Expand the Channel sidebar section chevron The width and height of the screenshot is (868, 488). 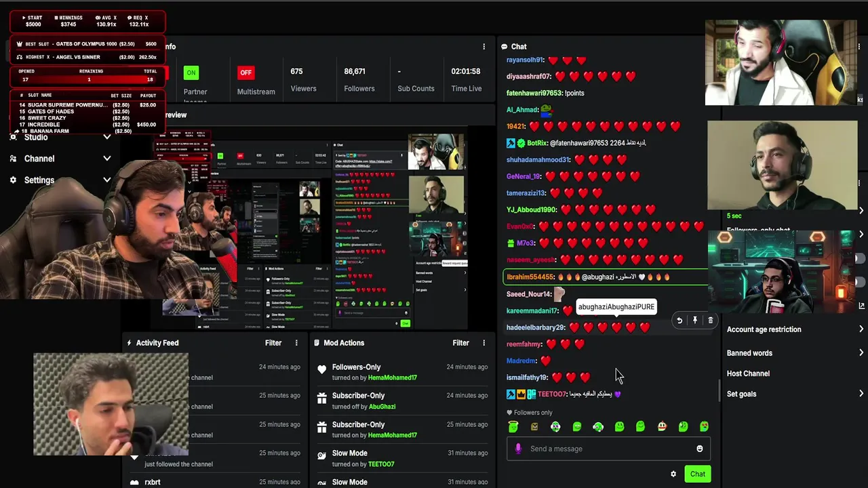click(107, 159)
